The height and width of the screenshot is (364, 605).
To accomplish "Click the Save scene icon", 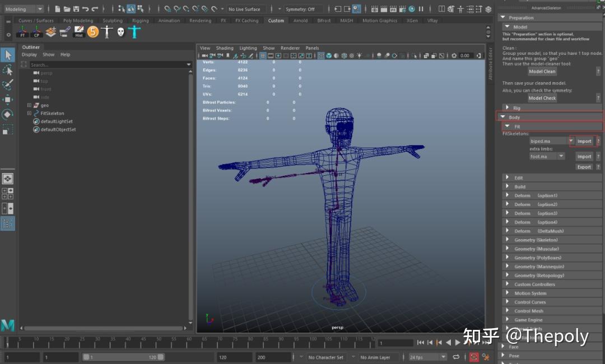I will click(76, 9).
